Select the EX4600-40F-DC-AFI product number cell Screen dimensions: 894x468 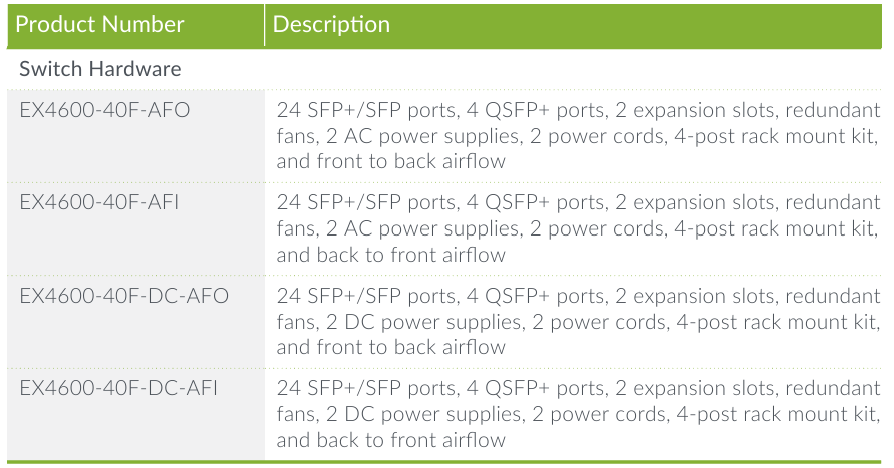tap(119, 388)
